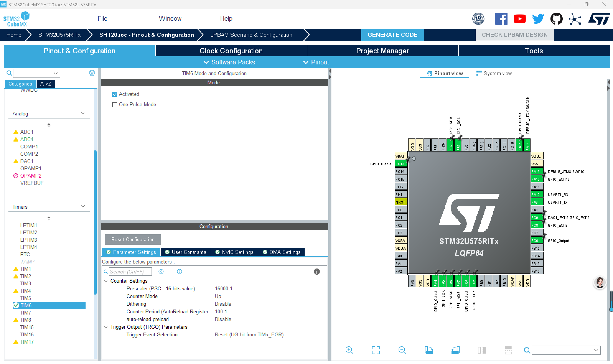Switch to Clock Configuration tab
Viewport: 613px width, 364px height.
coord(231,51)
